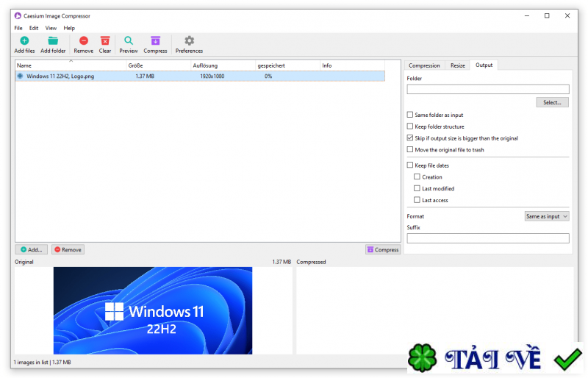The height and width of the screenshot is (378, 588).
Task: Enable Same folder as input checkbox
Action: pos(410,115)
